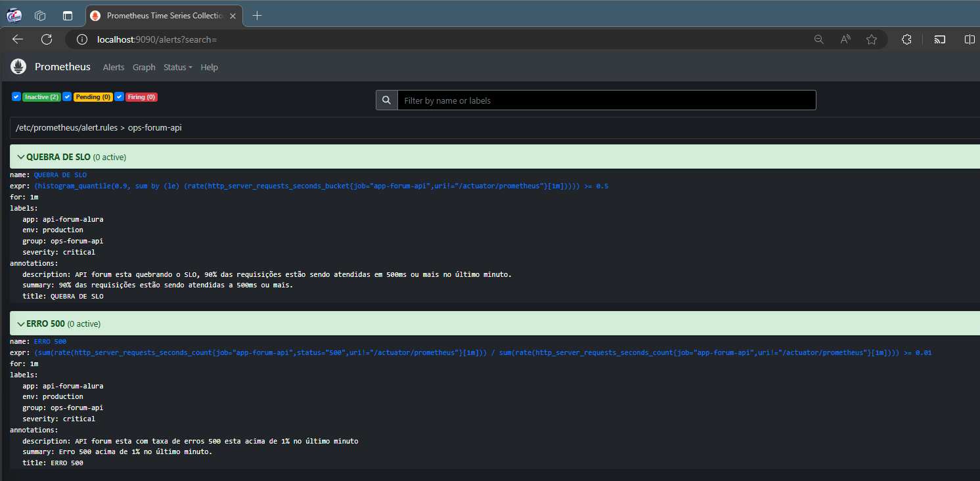The height and width of the screenshot is (481, 980).
Task: Open the Help nav item
Action: (x=209, y=67)
